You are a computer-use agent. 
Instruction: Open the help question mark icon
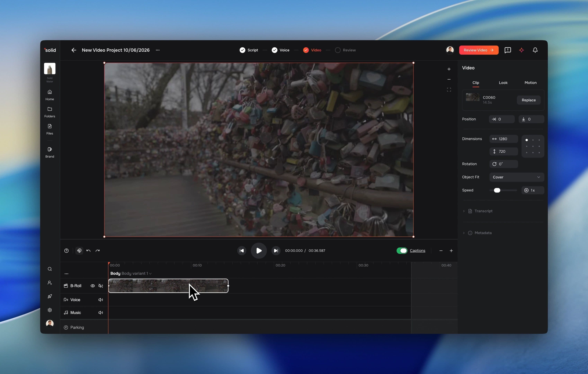(x=66, y=251)
